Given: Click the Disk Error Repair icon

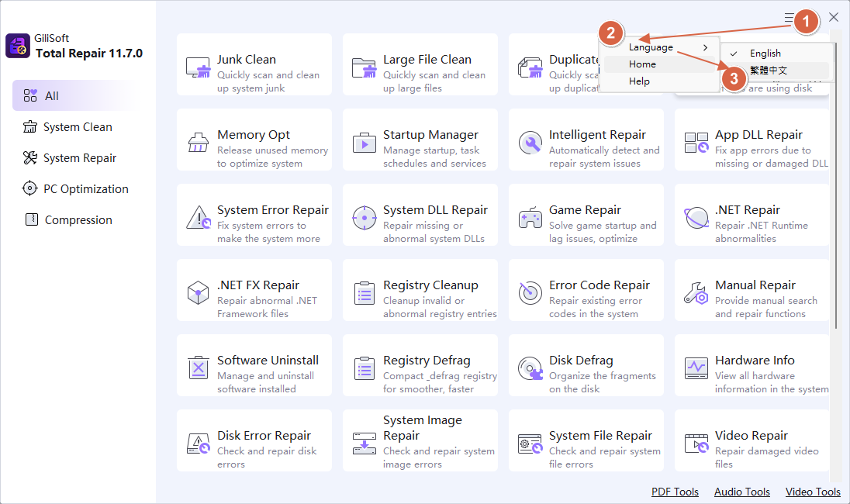Looking at the screenshot, I should pyautogui.click(x=199, y=444).
